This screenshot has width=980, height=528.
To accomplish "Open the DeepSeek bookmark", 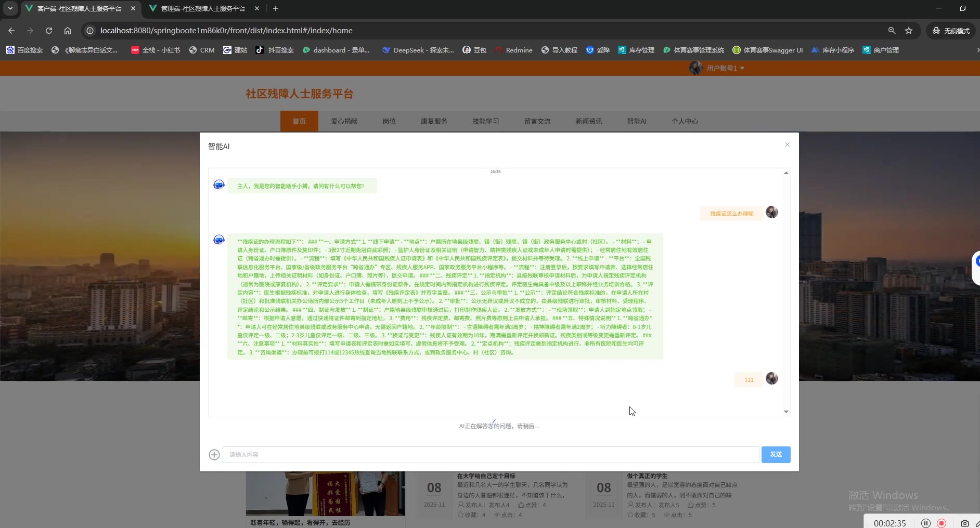I will pos(418,50).
